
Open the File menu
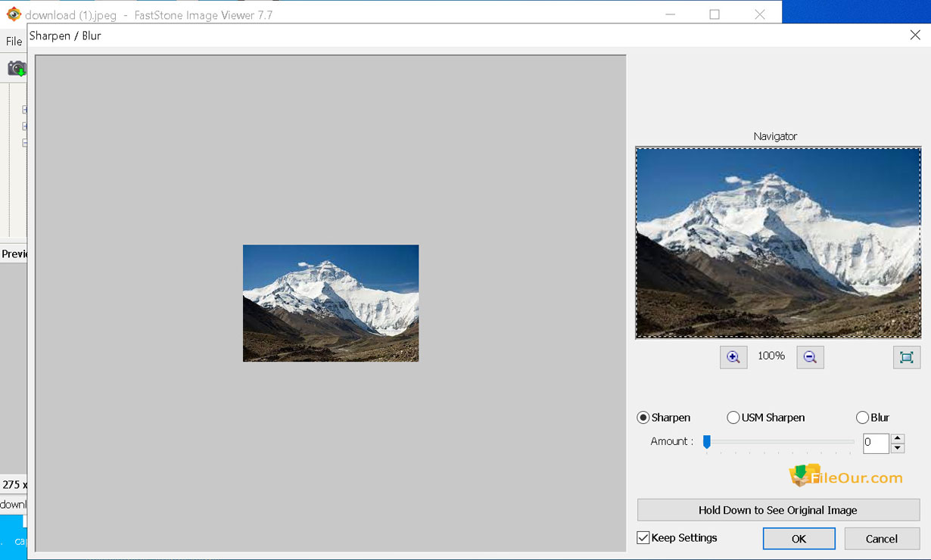coord(14,42)
